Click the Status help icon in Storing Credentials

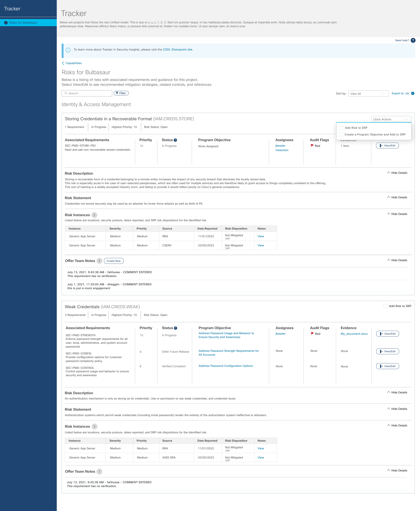click(175, 140)
